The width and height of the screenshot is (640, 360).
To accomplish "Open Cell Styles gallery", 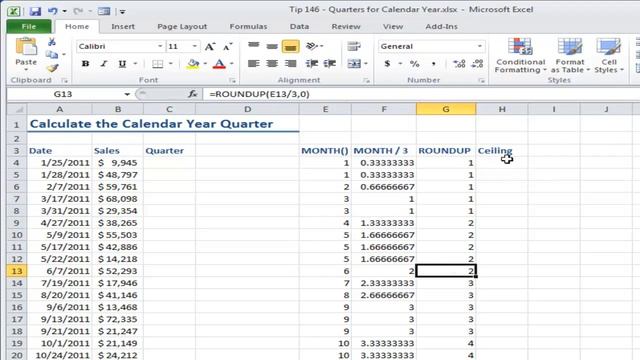I will pyautogui.click(x=609, y=56).
